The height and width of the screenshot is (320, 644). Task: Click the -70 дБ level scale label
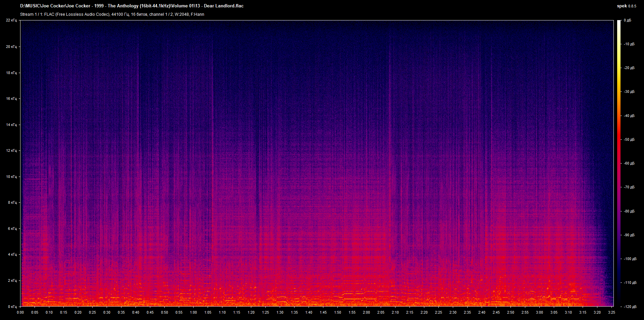click(629, 187)
